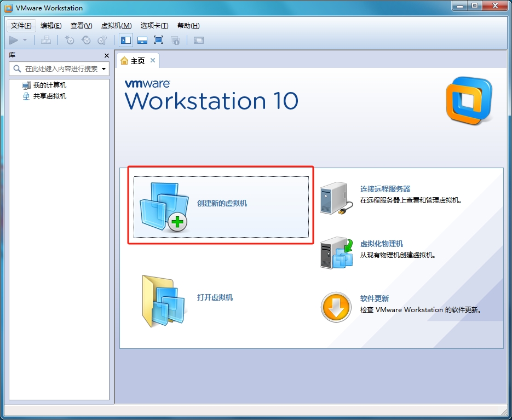Open the power-on button dropdown arrow
This screenshot has width=512, height=420.
[x=25, y=40]
